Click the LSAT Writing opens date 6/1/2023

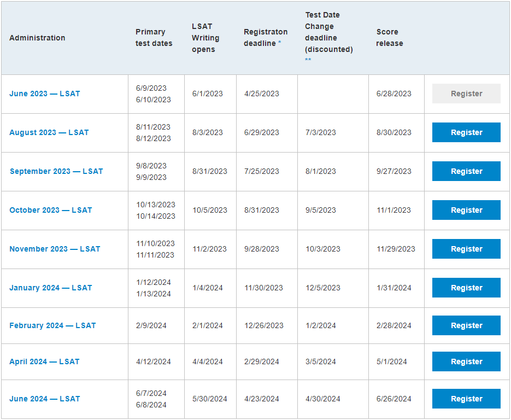pyautogui.click(x=208, y=94)
